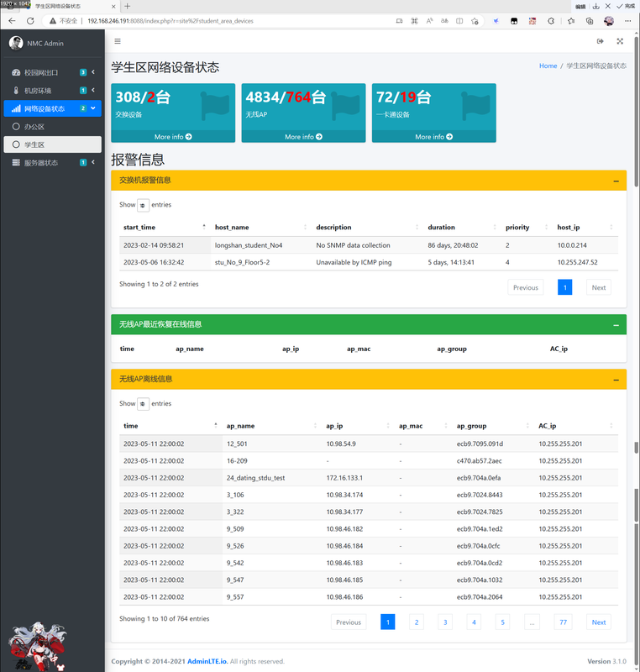Click the NMC Admin user avatar
640x672 pixels.
tap(16, 43)
